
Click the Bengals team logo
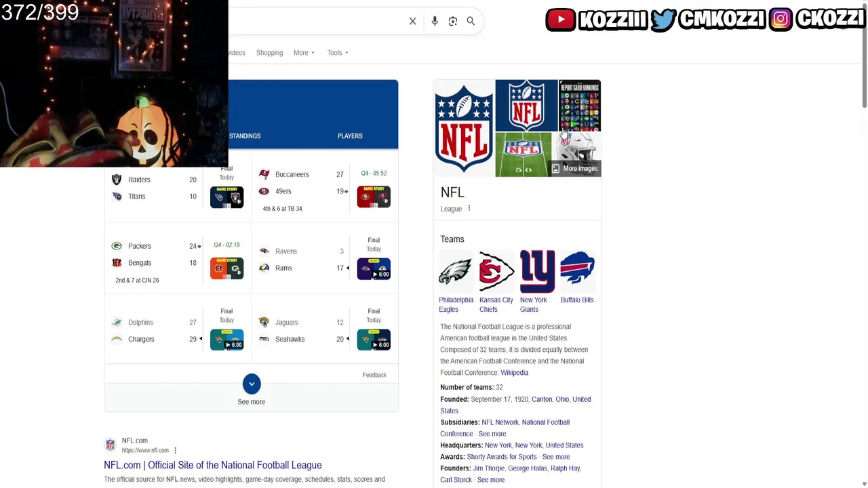coord(117,263)
